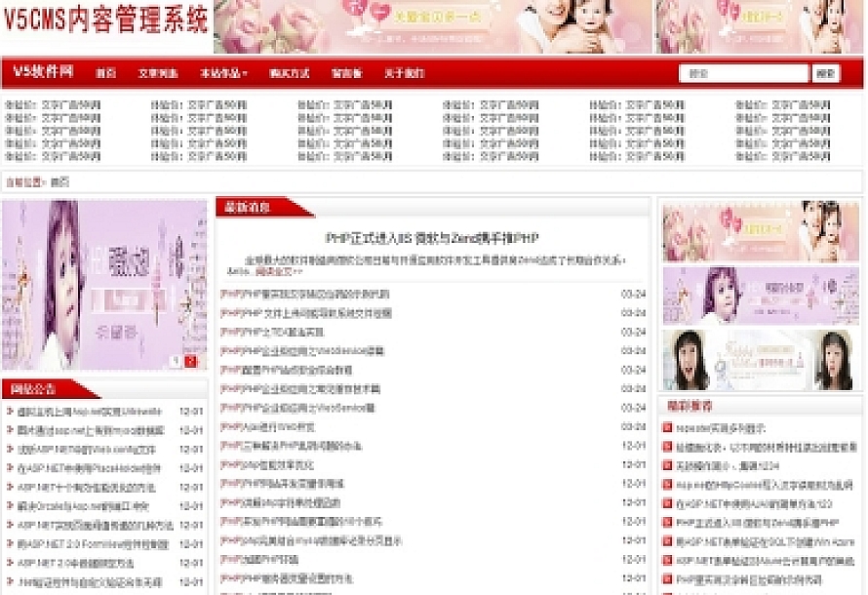Open the PHP正式进入IIS headline article
This screenshot has height=595, width=868.
coord(432,238)
